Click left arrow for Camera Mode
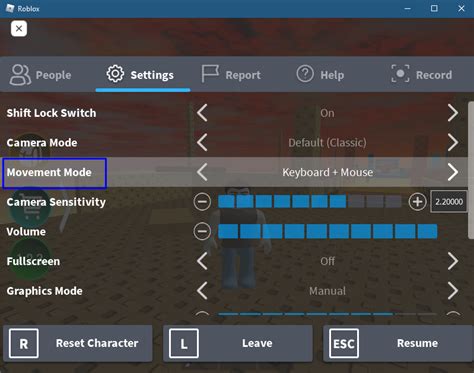Viewport: 474px width, 373px height. point(202,142)
